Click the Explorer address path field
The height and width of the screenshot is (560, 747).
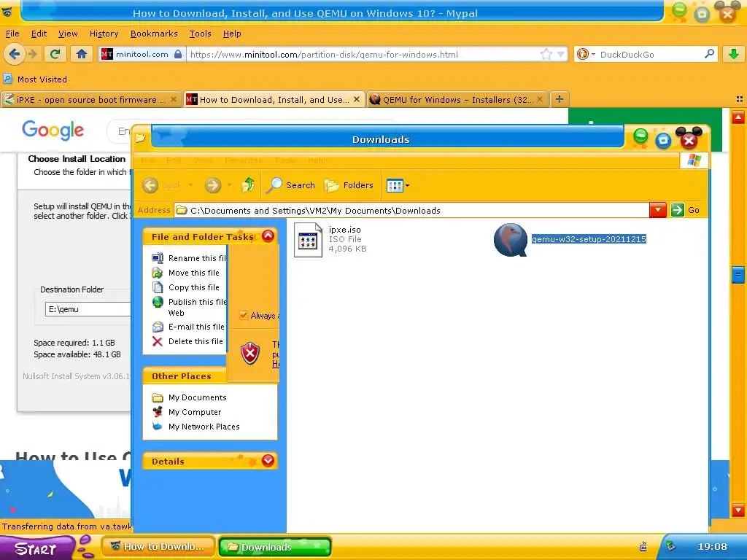pos(411,210)
